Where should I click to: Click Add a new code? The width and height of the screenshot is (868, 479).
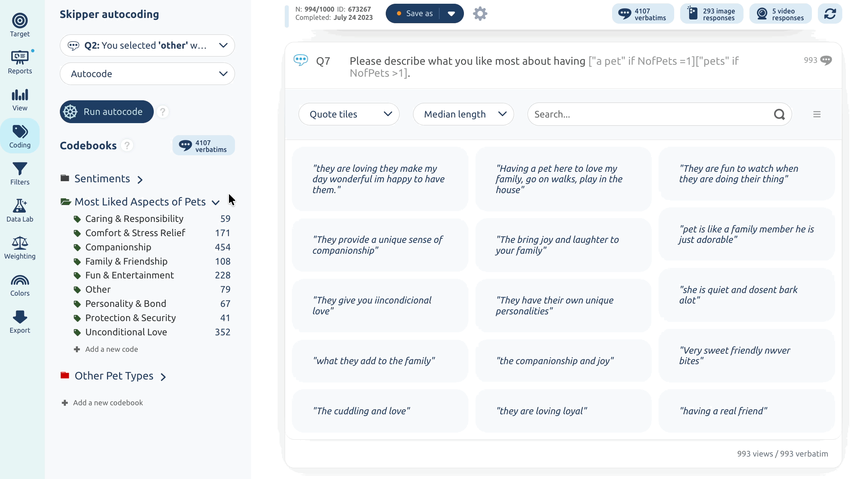click(x=106, y=349)
